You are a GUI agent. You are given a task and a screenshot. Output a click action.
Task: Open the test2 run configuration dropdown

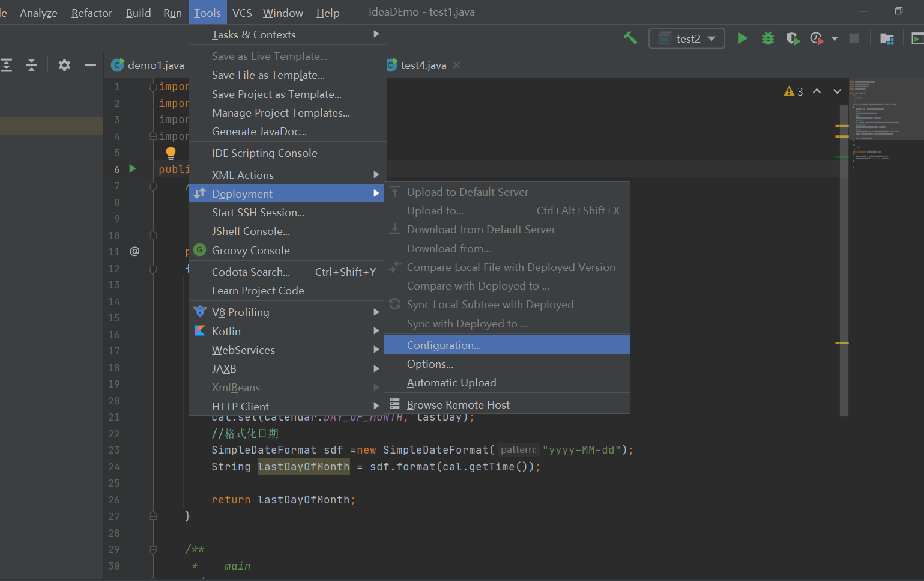[x=687, y=38]
